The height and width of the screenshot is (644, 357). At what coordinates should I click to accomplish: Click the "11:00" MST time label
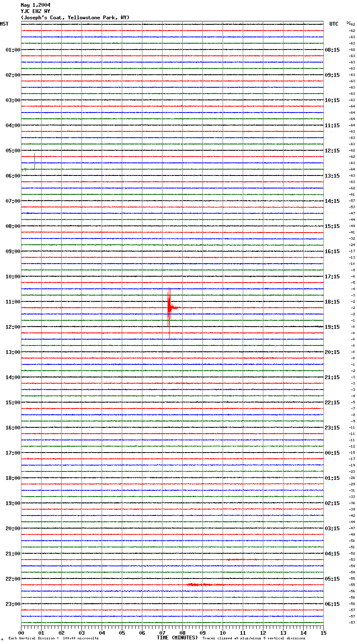[13, 302]
